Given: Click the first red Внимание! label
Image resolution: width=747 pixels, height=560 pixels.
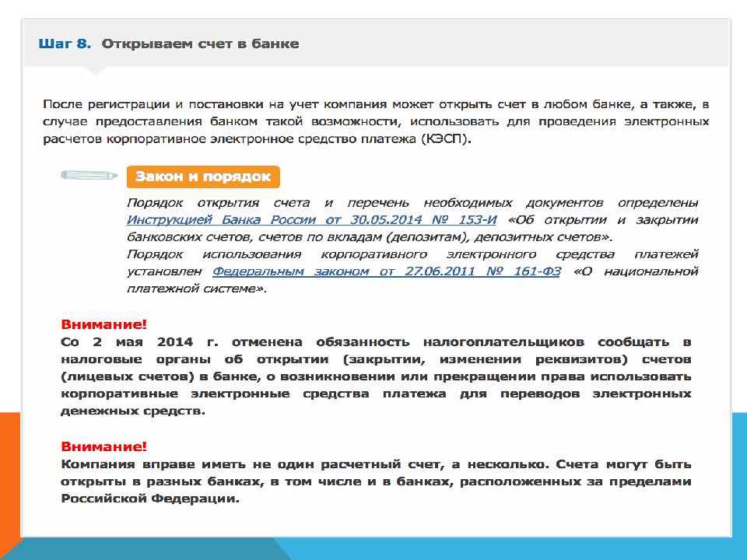Looking at the screenshot, I should click(103, 324).
